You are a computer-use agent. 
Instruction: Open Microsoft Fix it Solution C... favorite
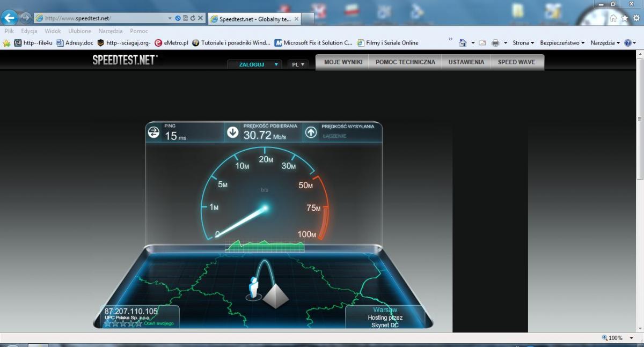click(313, 43)
